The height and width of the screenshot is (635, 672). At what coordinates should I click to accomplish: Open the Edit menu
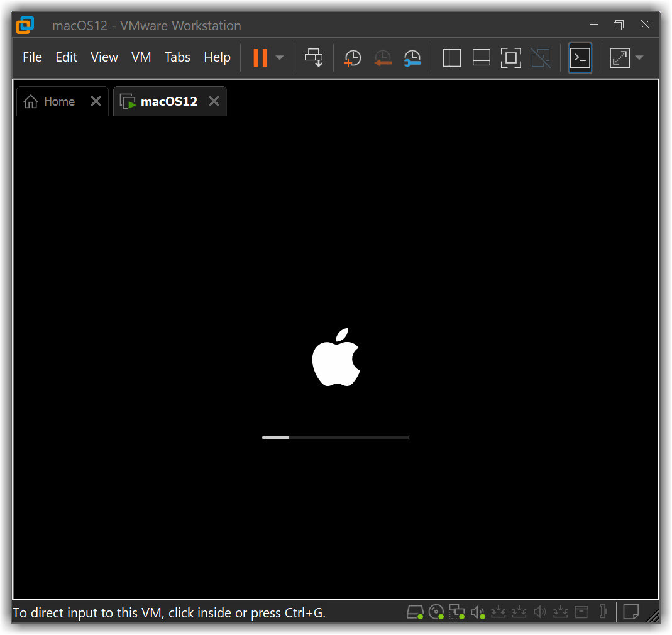coord(67,57)
